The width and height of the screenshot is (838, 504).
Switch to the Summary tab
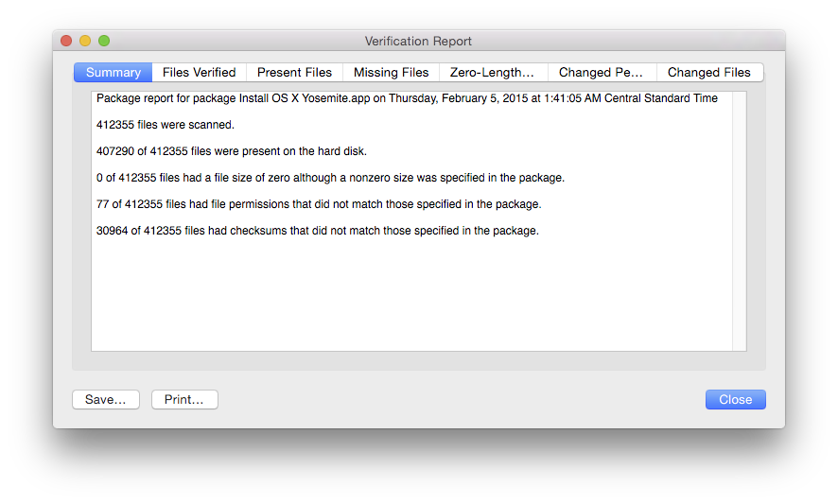pyautogui.click(x=113, y=73)
